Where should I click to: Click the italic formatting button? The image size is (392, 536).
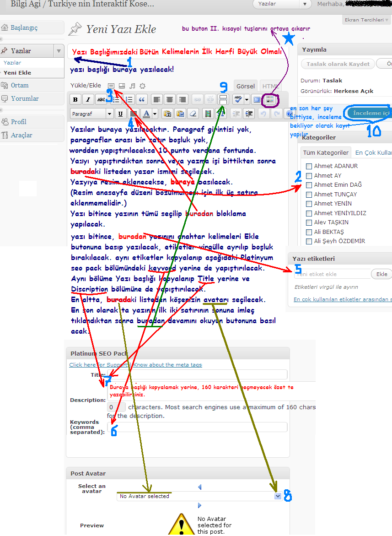click(x=88, y=99)
